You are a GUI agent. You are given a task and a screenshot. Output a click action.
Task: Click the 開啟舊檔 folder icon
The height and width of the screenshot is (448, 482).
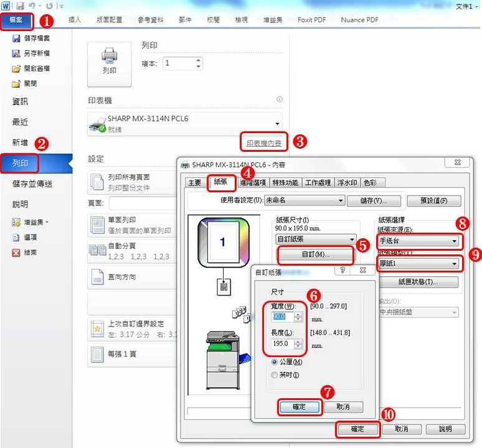click(16, 68)
